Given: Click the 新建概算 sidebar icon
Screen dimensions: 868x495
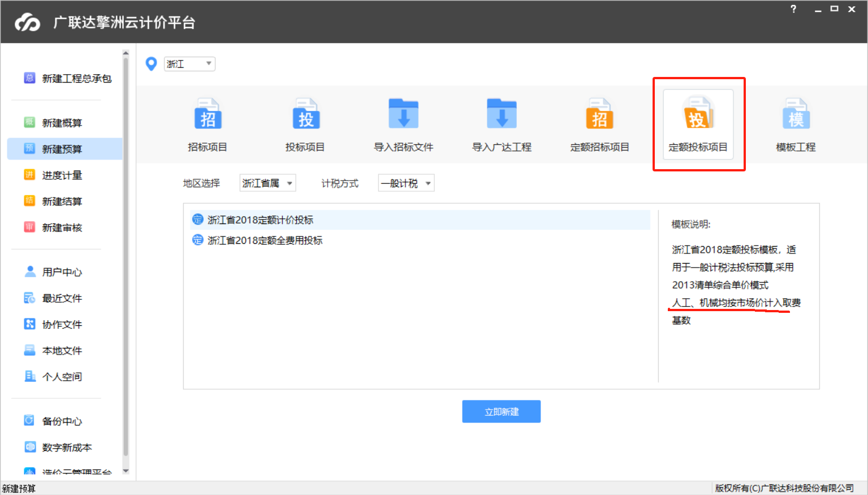Looking at the screenshot, I should tap(29, 122).
